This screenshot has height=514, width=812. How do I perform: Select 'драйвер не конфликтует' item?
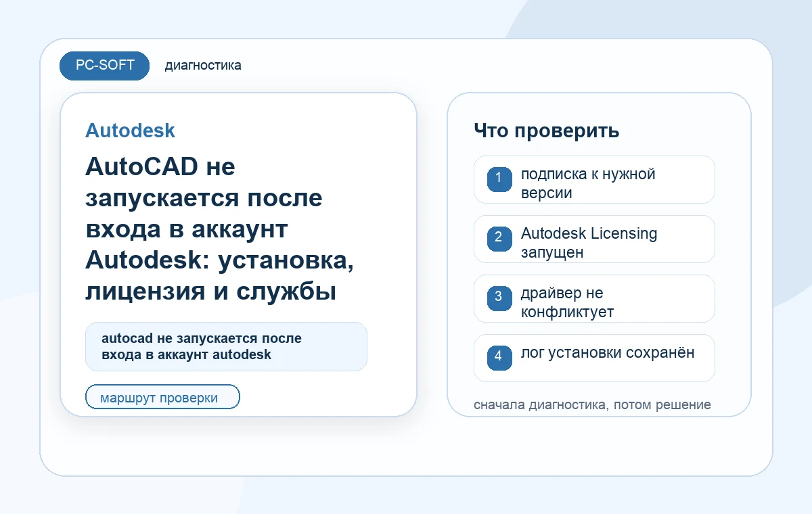(594, 298)
